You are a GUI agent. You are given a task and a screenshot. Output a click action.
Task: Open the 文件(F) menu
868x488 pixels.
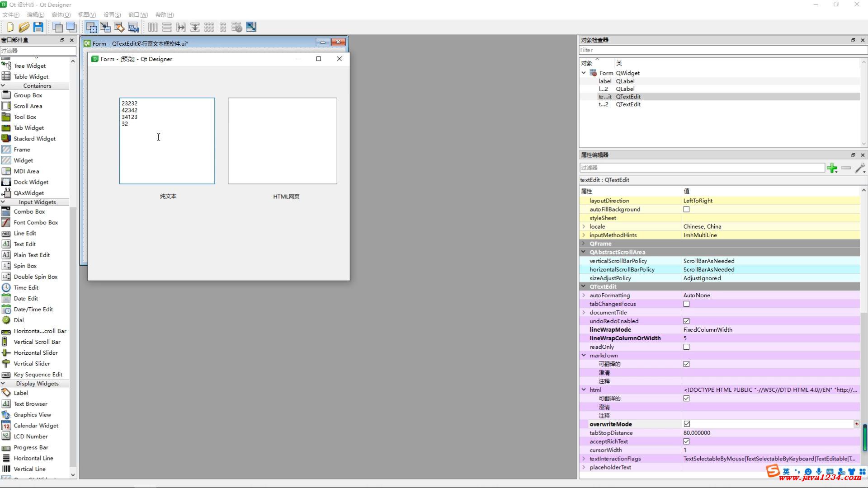pos(11,15)
